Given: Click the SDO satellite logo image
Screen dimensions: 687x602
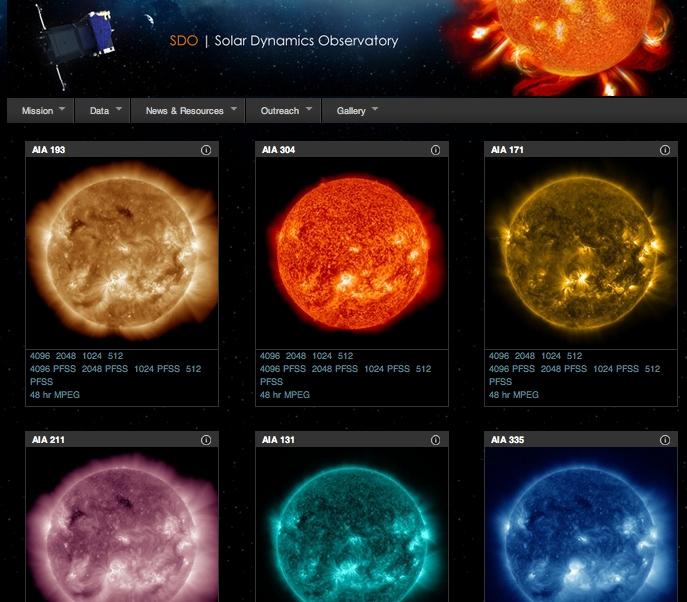Looking at the screenshot, I should click(73, 42).
